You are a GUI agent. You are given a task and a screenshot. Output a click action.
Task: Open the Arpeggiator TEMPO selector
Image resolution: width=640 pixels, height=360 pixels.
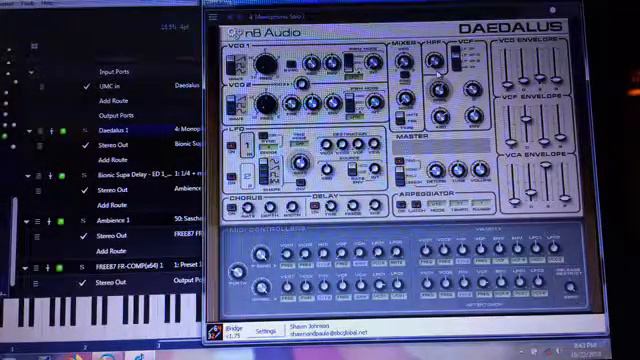[458, 203]
